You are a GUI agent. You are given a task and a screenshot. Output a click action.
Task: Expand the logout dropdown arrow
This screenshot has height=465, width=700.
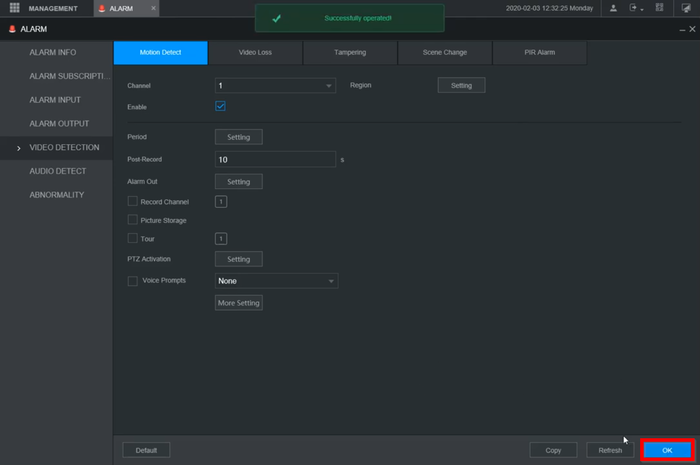(642, 9)
